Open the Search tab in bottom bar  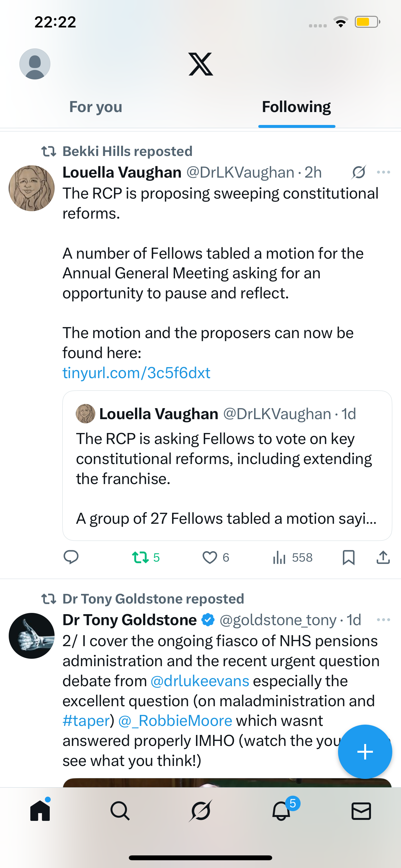tap(120, 811)
